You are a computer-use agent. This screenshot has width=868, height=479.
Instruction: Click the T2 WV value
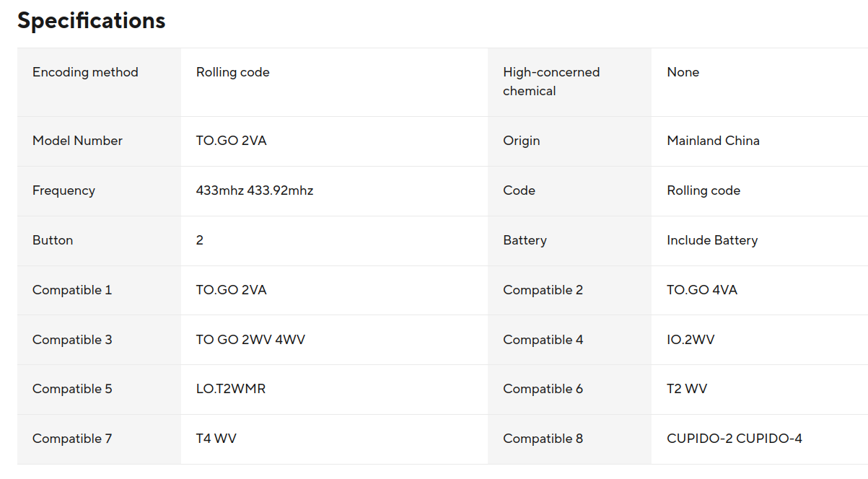(687, 389)
